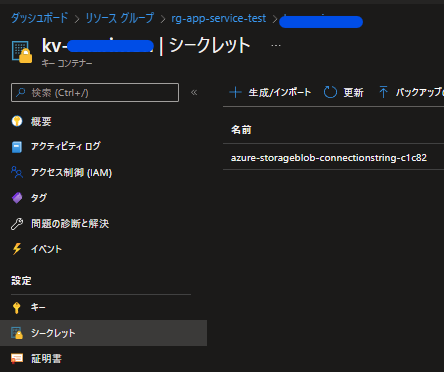Click the IAM people icon
This screenshot has width=444, height=372.
pos(17,172)
